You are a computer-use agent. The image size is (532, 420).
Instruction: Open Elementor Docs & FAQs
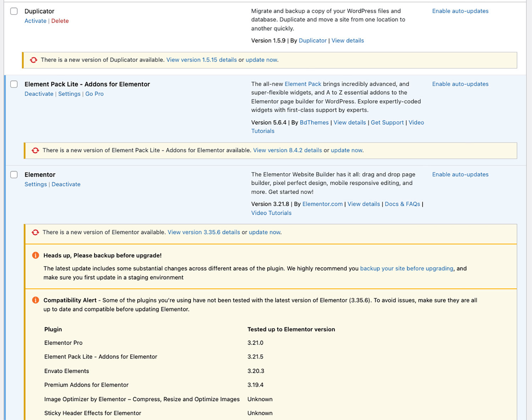coord(402,204)
